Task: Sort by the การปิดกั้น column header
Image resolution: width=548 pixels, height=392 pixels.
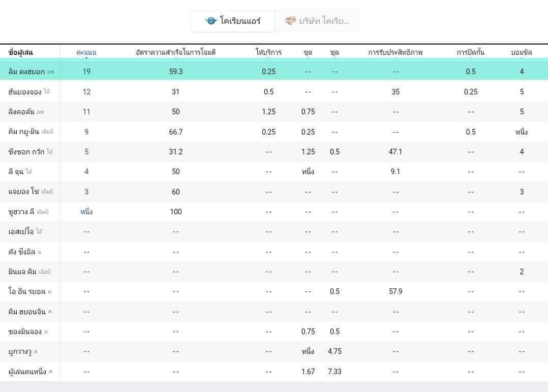Action: click(471, 52)
